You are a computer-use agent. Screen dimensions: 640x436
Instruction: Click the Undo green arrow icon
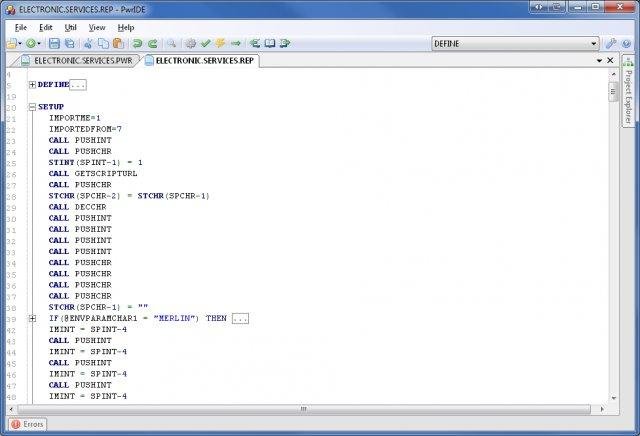click(x=137, y=43)
